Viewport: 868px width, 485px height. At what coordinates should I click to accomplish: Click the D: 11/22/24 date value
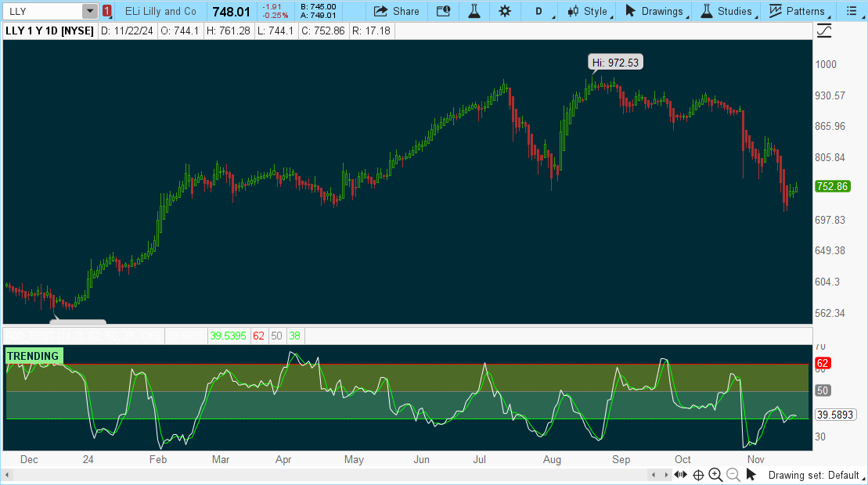(x=128, y=31)
